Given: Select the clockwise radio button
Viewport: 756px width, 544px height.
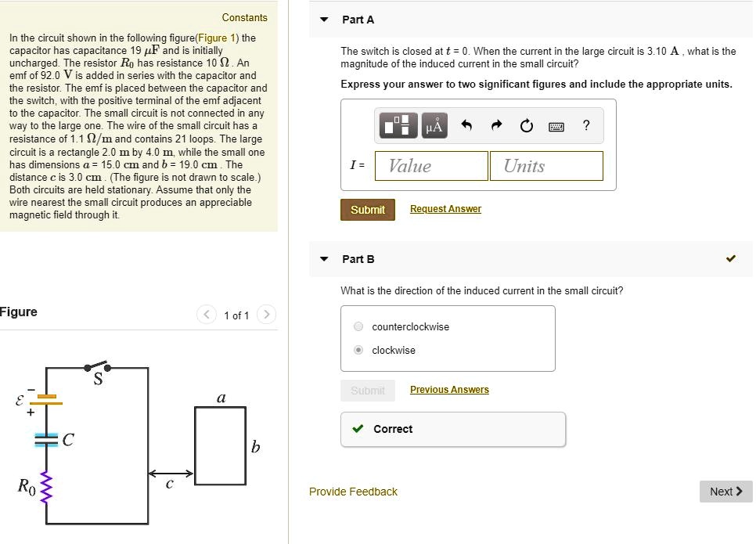Looking at the screenshot, I should point(358,350).
